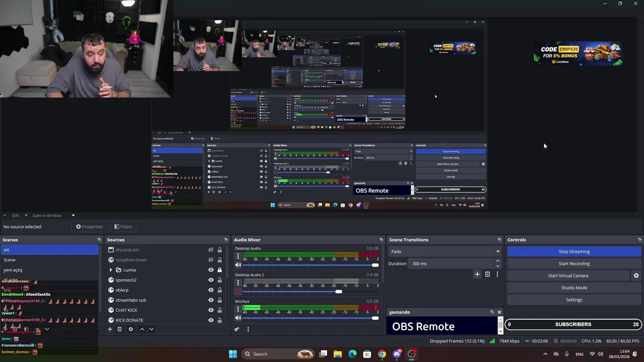
Task: Show the discordcam source
Action: point(211,250)
